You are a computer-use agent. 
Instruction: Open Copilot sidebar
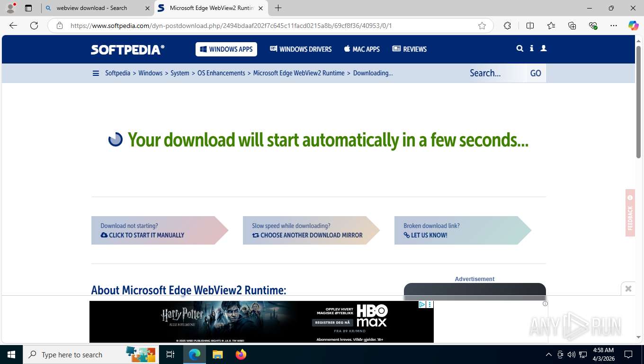[x=634, y=26]
